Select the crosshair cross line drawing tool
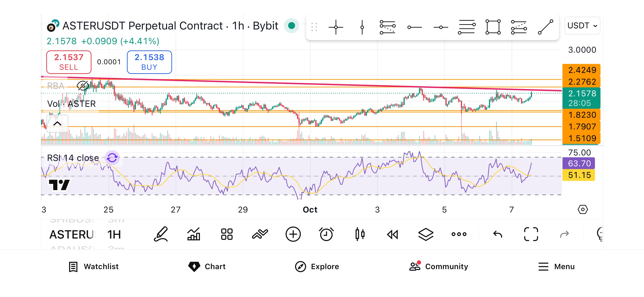Image resolution: width=644 pixels, height=297 pixels. pos(336,27)
